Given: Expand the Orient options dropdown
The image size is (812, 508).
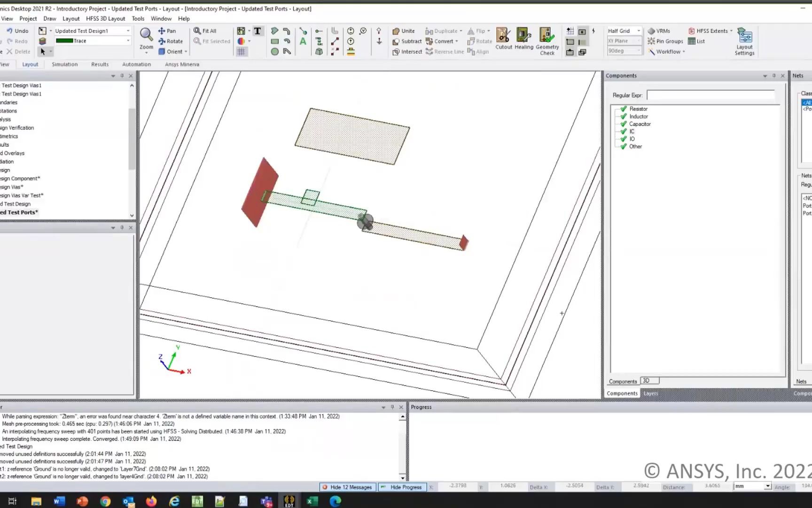Looking at the screenshot, I should [x=185, y=51].
